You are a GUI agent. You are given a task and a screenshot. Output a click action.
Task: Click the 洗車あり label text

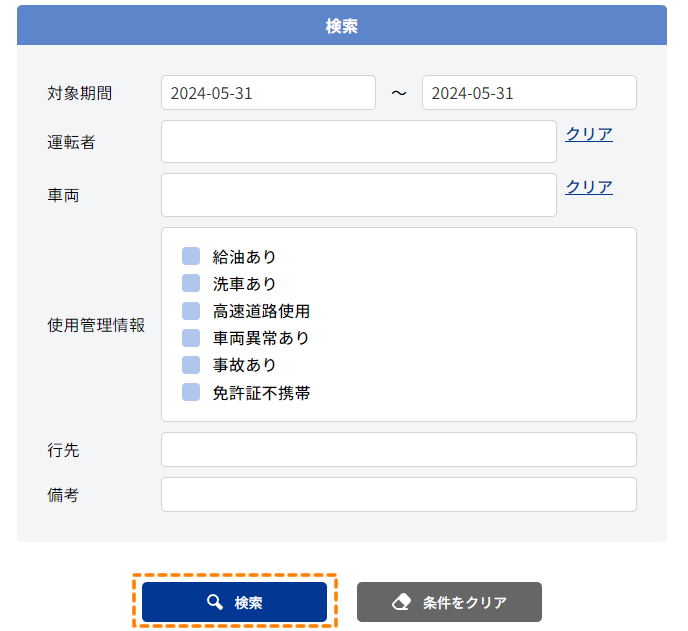(244, 284)
